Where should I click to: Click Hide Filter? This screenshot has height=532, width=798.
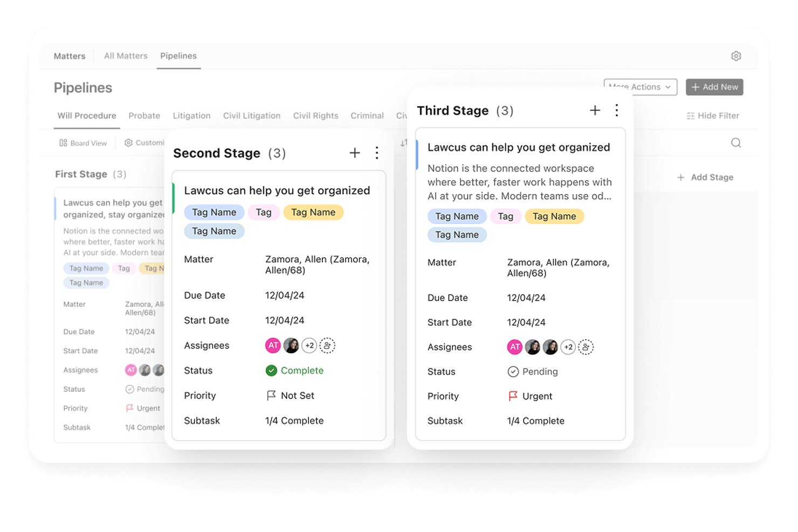tap(713, 116)
